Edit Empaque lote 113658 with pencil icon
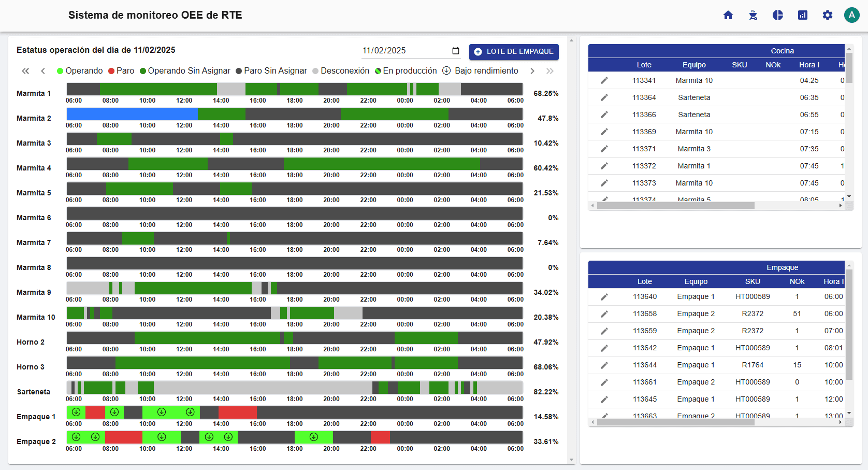The width and height of the screenshot is (868, 470). [604, 314]
